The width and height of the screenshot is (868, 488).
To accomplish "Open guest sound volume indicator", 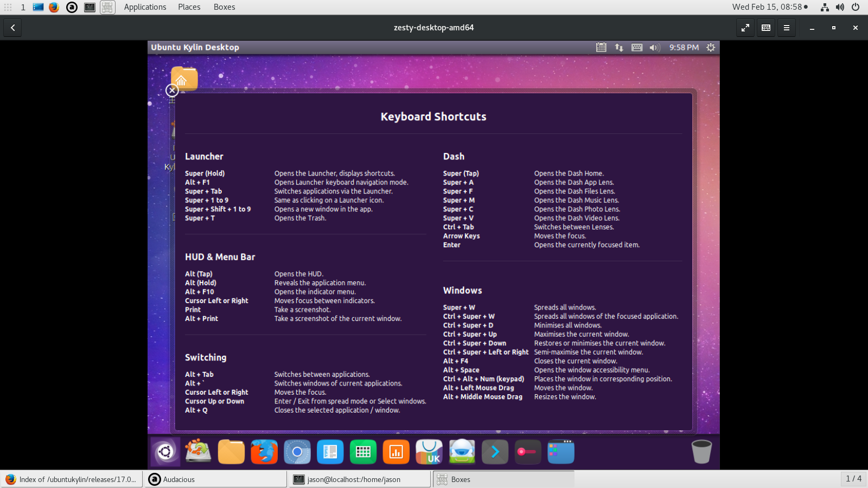I will (655, 48).
